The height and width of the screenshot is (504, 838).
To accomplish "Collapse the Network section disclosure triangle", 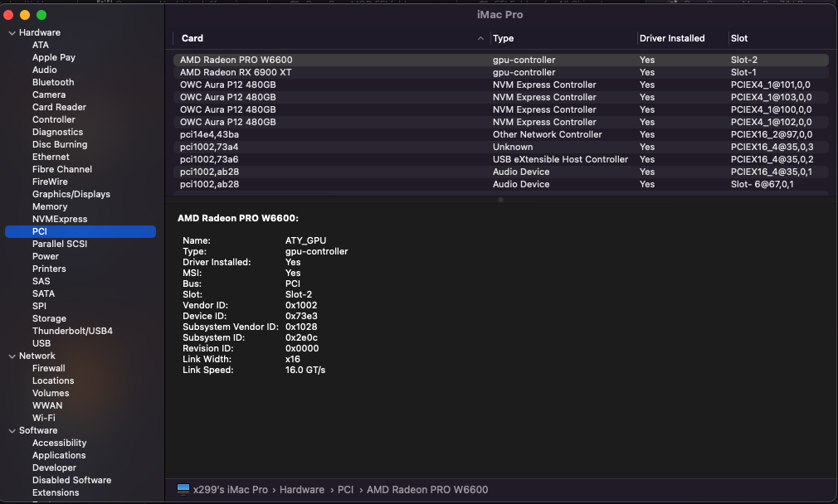I will click(x=12, y=356).
